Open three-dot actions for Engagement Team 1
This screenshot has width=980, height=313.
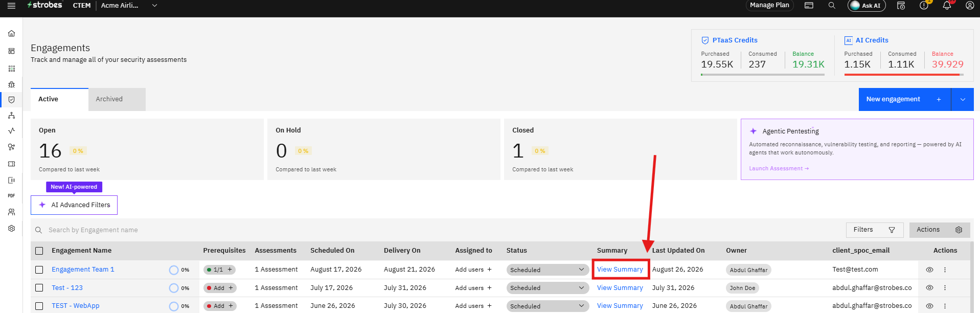pos(945,270)
